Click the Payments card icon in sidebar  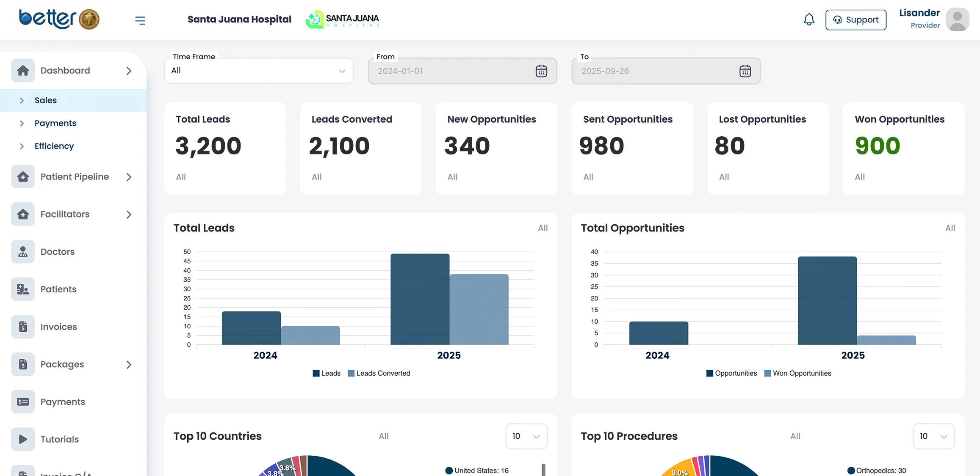click(23, 402)
